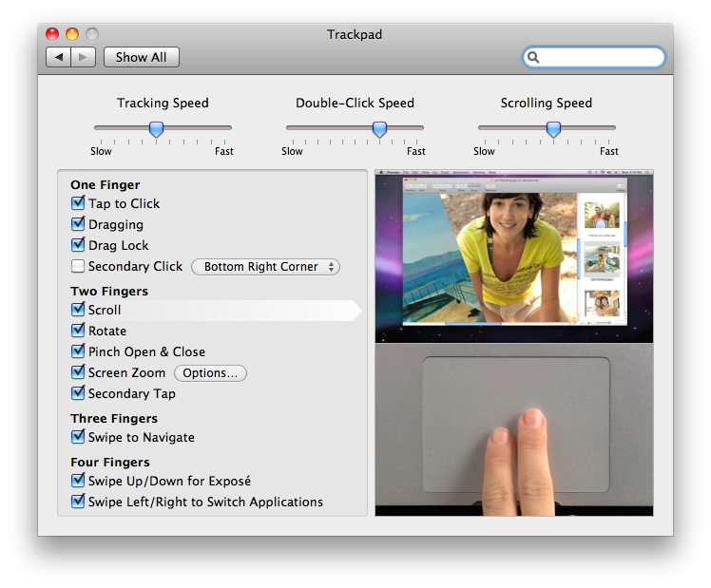Viewport: 711px width, 588px height.
Task: Click the search magnifier icon
Action: click(534, 57)
